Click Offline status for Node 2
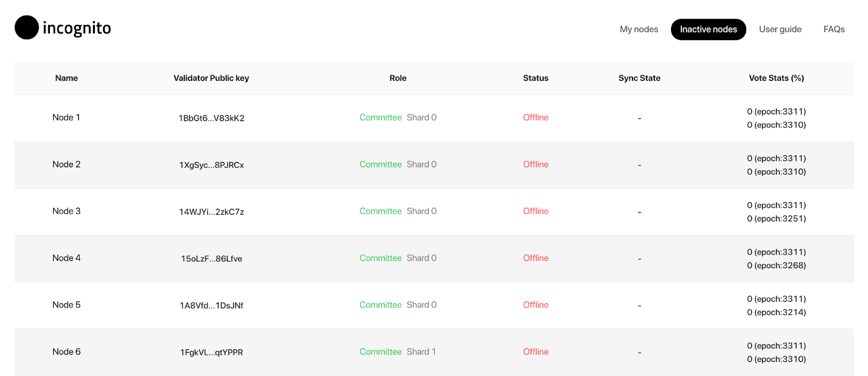The height and width of the screenshot is (376, 868). click(x=535, y=164)
